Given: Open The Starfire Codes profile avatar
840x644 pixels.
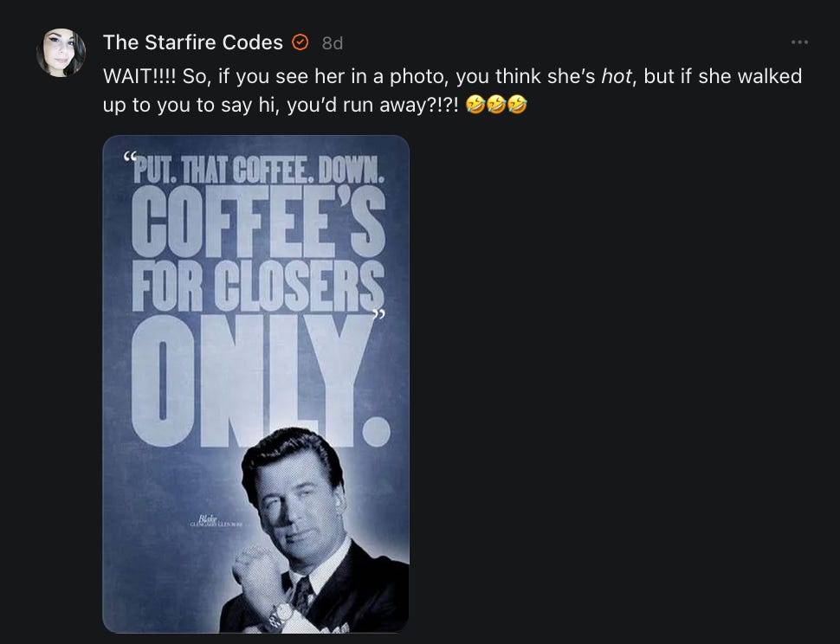Looking at the screenshot, I should point(61,53).
